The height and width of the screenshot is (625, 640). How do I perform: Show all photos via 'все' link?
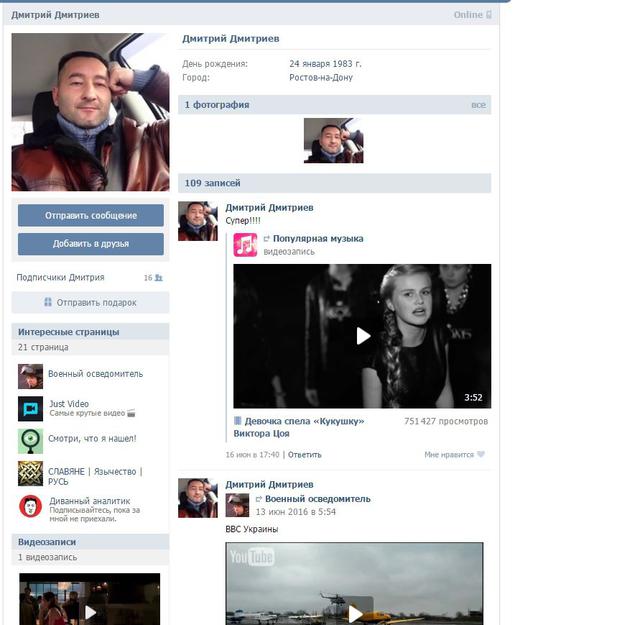478,105
